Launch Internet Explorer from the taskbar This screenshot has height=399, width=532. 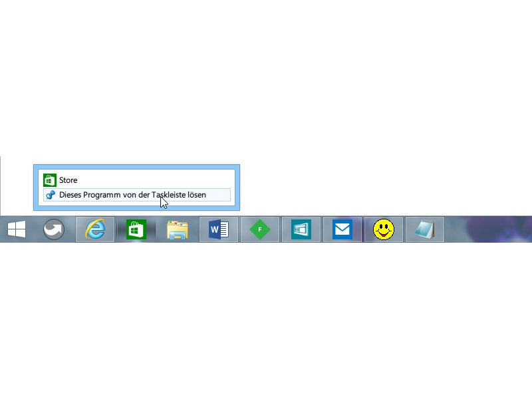pos(95,229)
